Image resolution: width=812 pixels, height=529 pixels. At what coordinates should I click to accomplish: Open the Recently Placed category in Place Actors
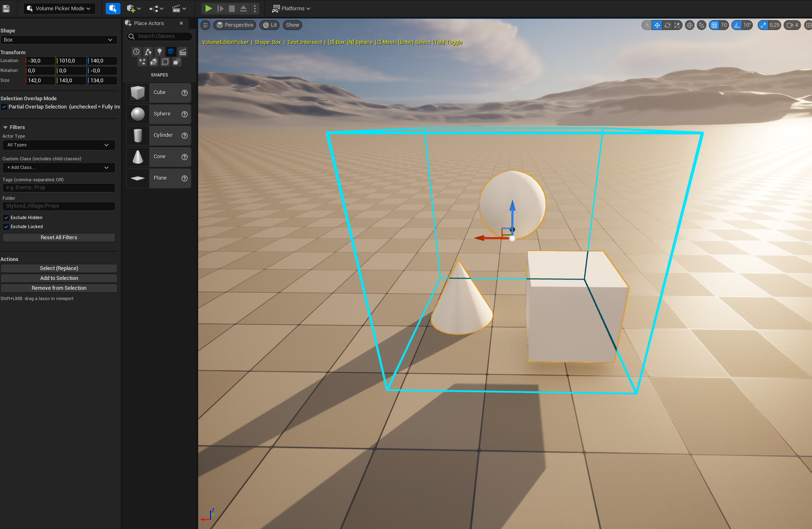coord(136,51)
